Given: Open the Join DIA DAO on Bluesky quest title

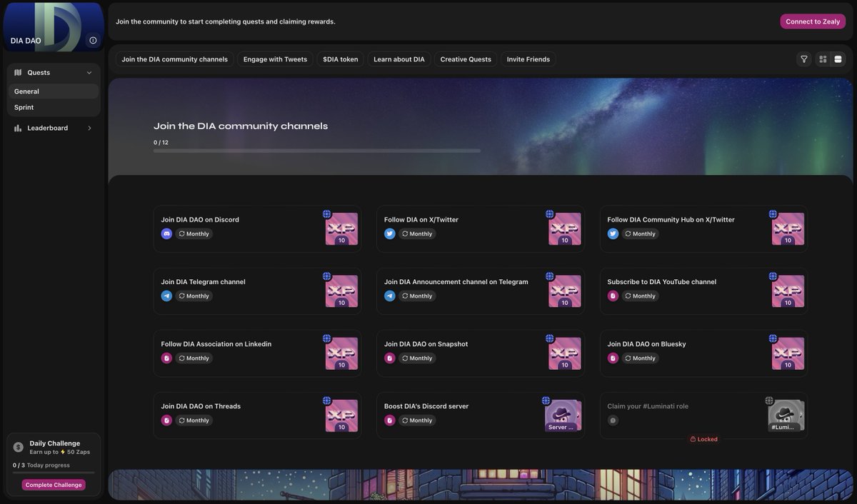Looking at the screenshot, I should click(x=646, y=344).
